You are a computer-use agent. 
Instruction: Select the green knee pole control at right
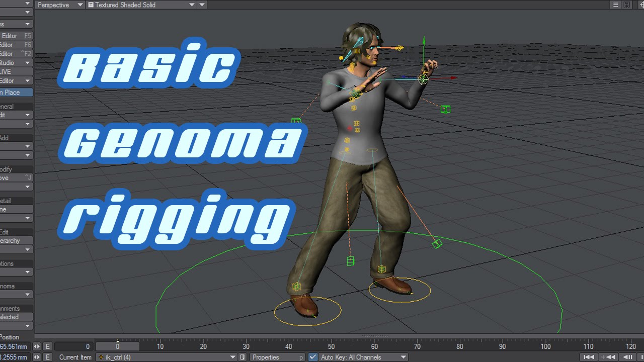point(437,244)
